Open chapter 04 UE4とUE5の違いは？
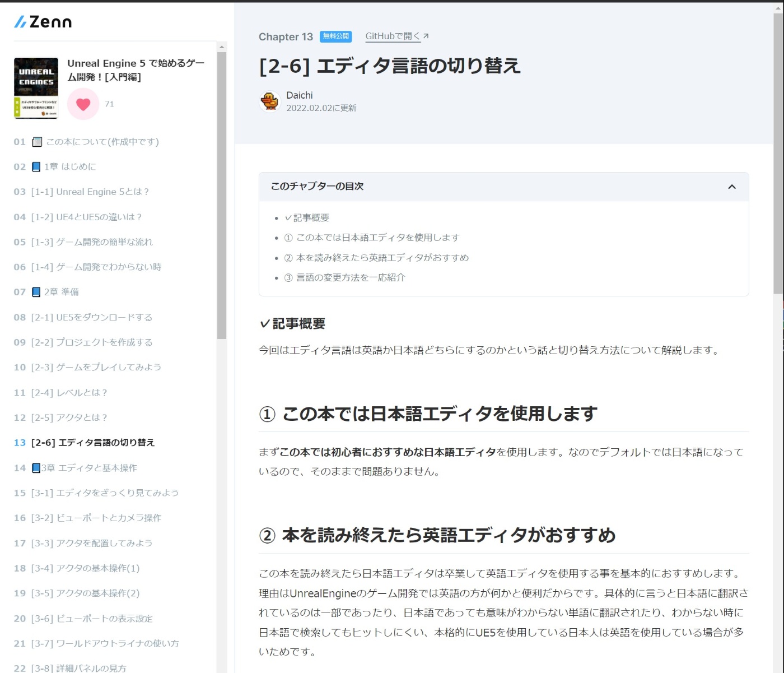Image resolution: width=784 pixels, height=673 pixels. (78, 217)
